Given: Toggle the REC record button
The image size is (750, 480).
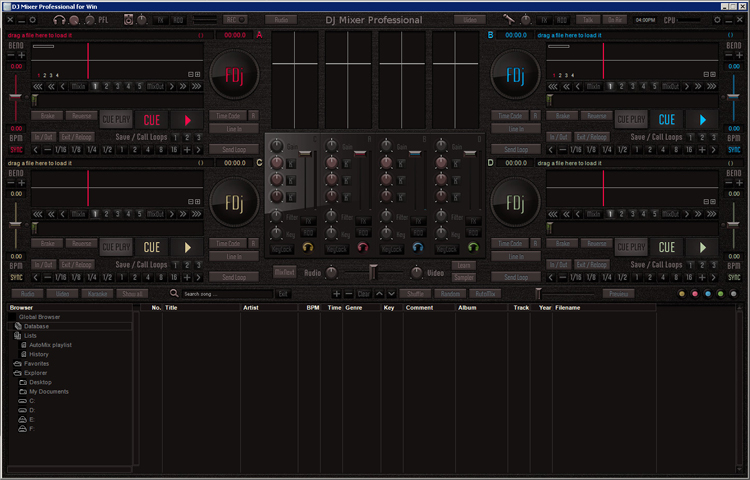Looking at the screenshot, I should tap(235, 20).
